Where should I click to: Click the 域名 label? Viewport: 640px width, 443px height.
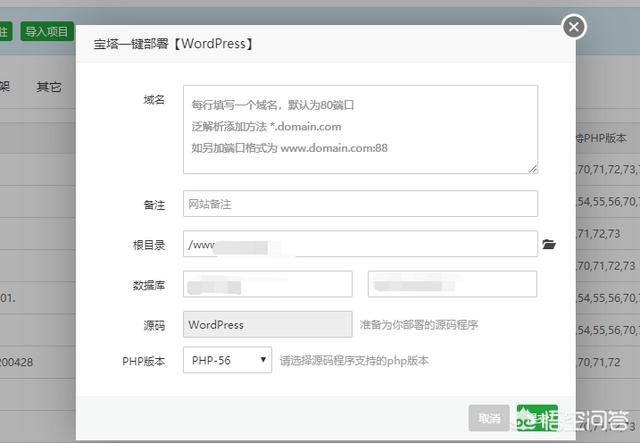coord(154,99)
